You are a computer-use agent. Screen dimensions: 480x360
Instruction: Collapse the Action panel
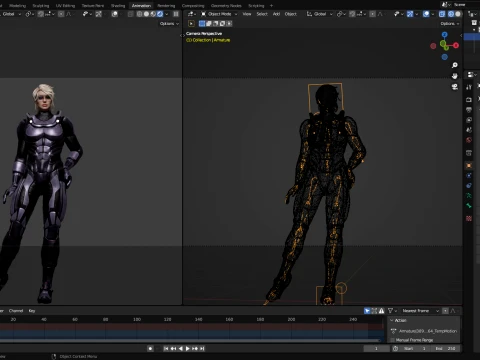click(392, 320)
